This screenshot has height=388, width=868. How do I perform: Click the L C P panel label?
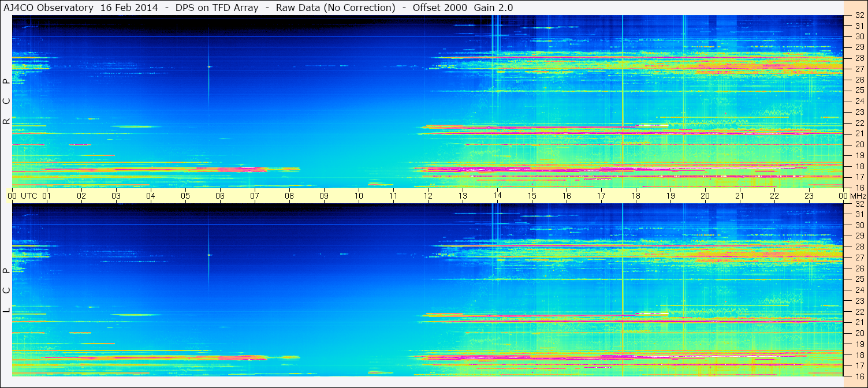click(x=6, y=290)
